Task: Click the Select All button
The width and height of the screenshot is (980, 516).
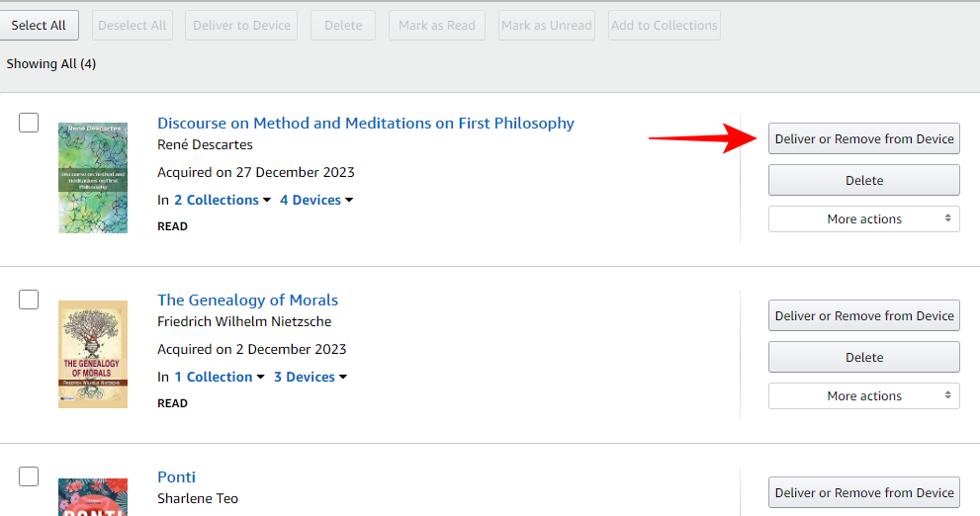Action: coord(39,25)
